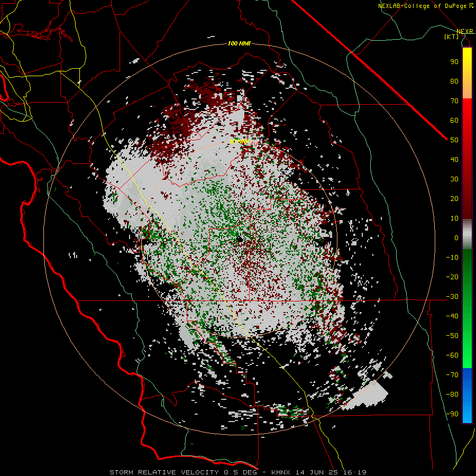The height and width of the screenshot is (476, 476).
Task: Click the -90 value on the color scale
Action: [452, 414]
